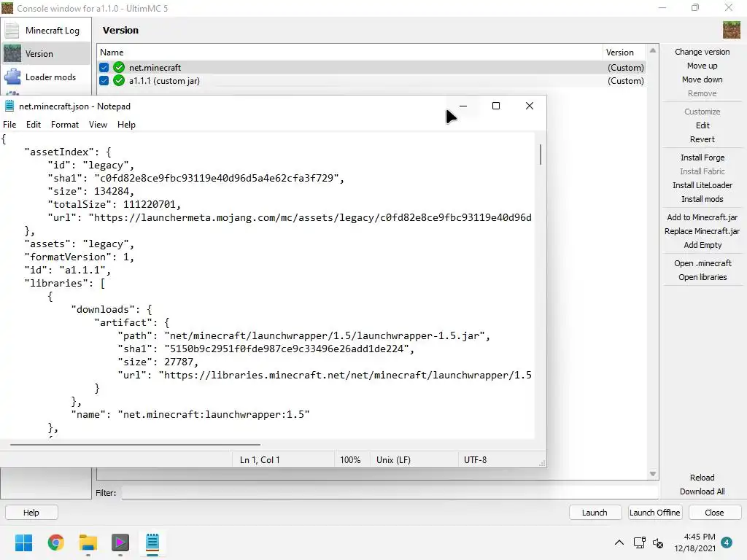Viewport: 747px width, 560px height.
Task: Click the Close button at bottom right
Action: (714, 513)
